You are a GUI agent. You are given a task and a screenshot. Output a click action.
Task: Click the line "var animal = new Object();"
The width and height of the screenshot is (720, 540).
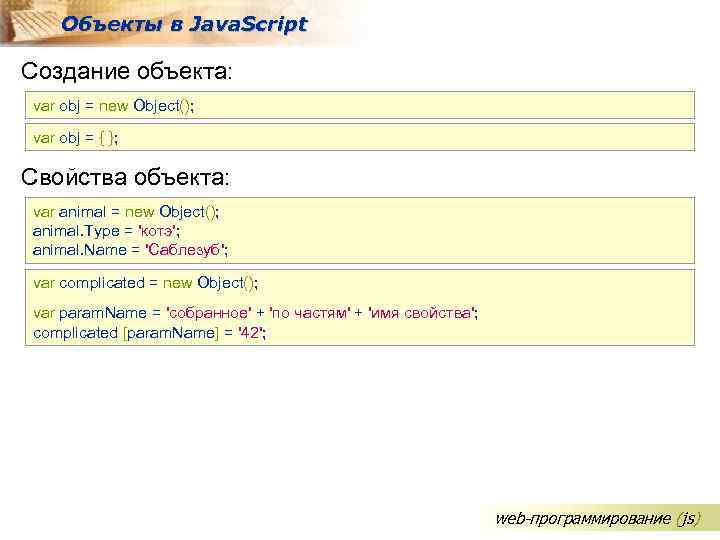126,212
